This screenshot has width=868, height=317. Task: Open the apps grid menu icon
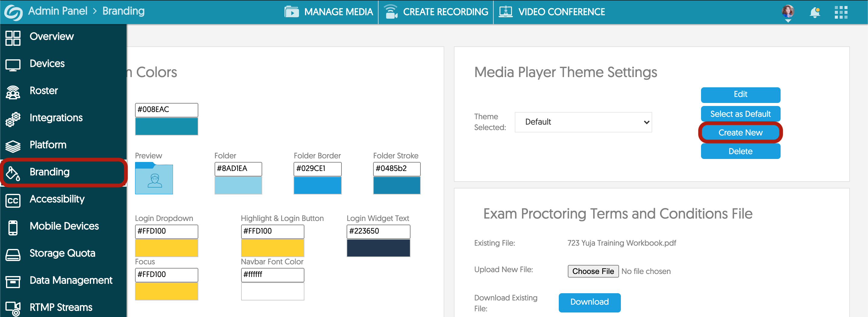tap(841, 12)
